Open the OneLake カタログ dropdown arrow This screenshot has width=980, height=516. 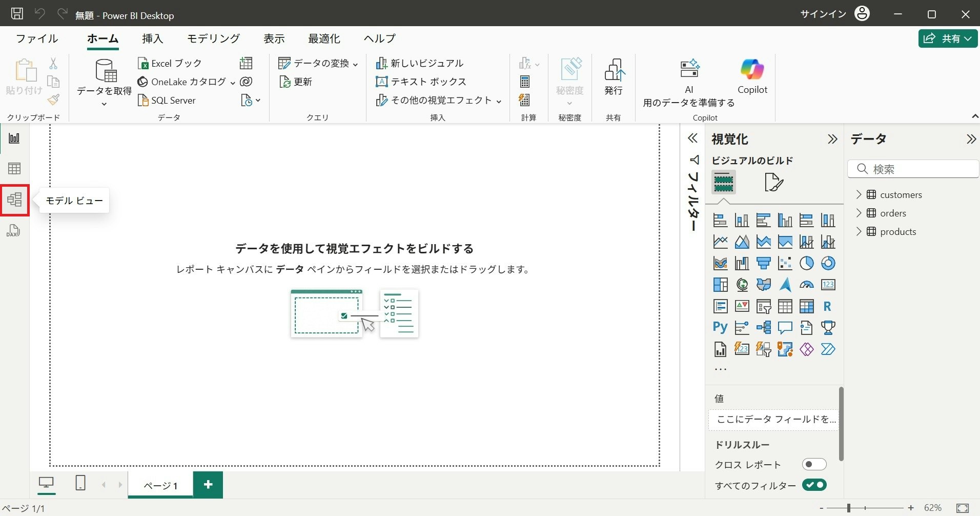coord(233,83)
